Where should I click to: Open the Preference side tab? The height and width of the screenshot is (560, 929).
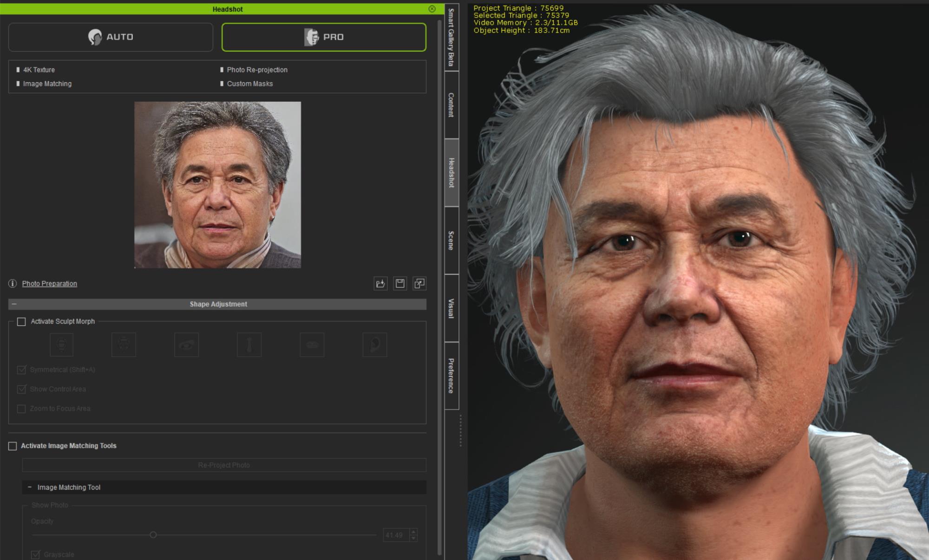point(451,376)
